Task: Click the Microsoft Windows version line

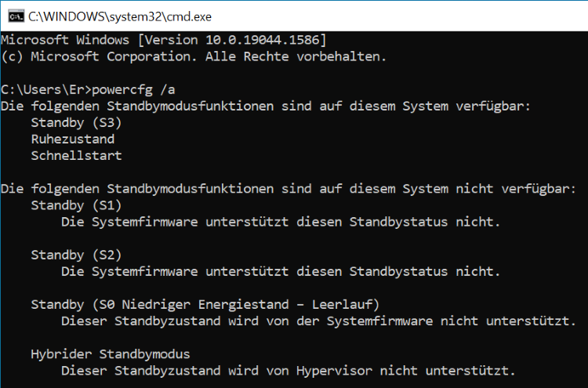Action: pyautogui.click(x=164, y=40)
